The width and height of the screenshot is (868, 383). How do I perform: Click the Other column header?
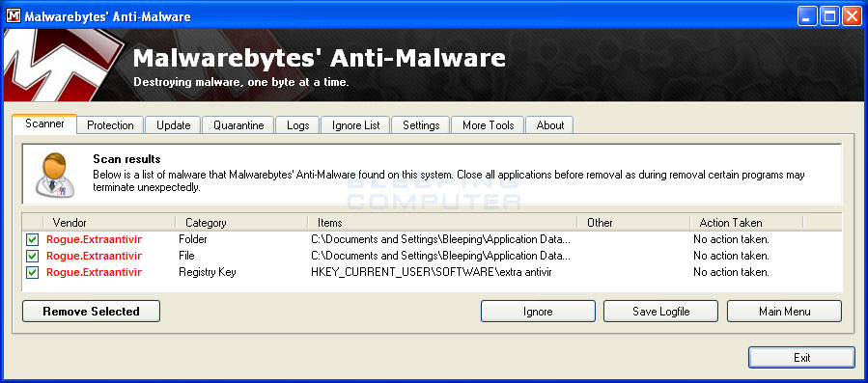pos(633,223)
